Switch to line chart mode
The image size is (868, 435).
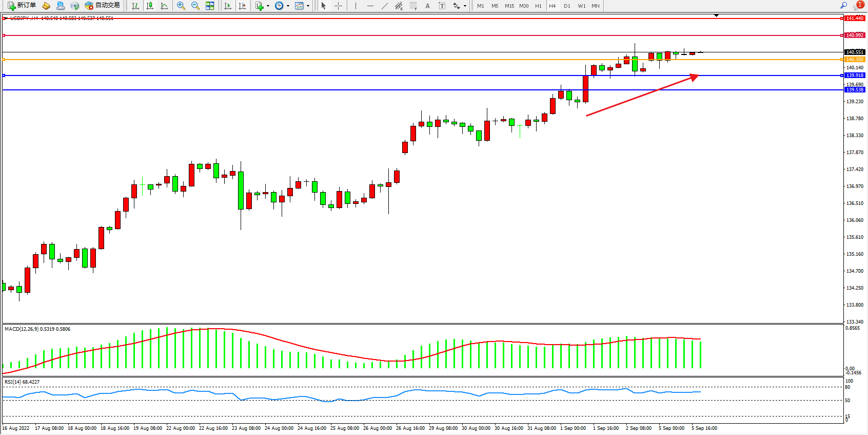pyautogui.click(x=164, y=6)
